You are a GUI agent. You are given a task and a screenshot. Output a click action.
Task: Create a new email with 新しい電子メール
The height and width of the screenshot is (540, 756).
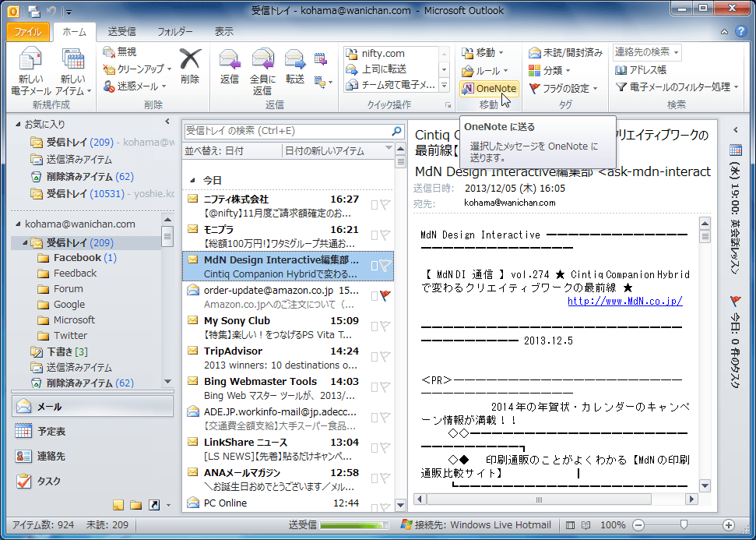pos(31,72)
